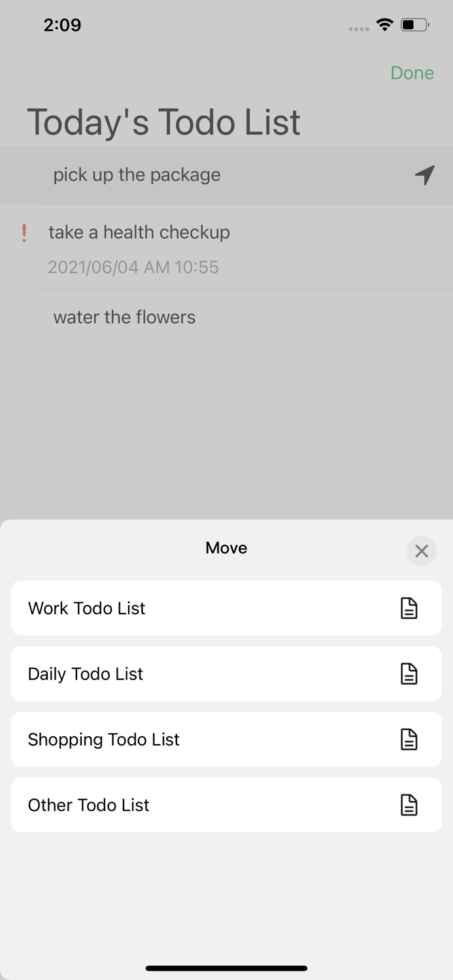Mark pick up the package as done

click(x=137, y=175)
